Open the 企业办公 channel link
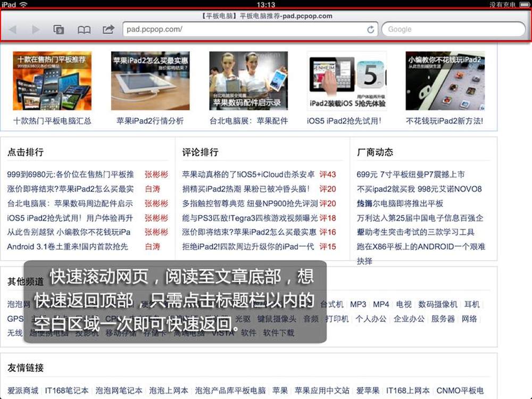The height and width of the screenshot is (399, 532). [409, 319]
